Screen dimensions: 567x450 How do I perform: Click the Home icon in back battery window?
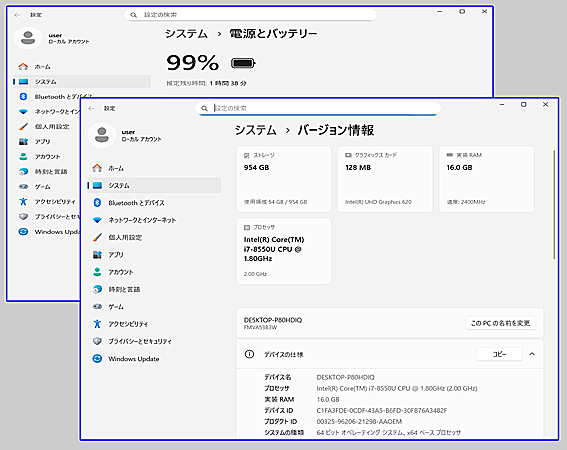pyautogui.click(x=23, y=67)
